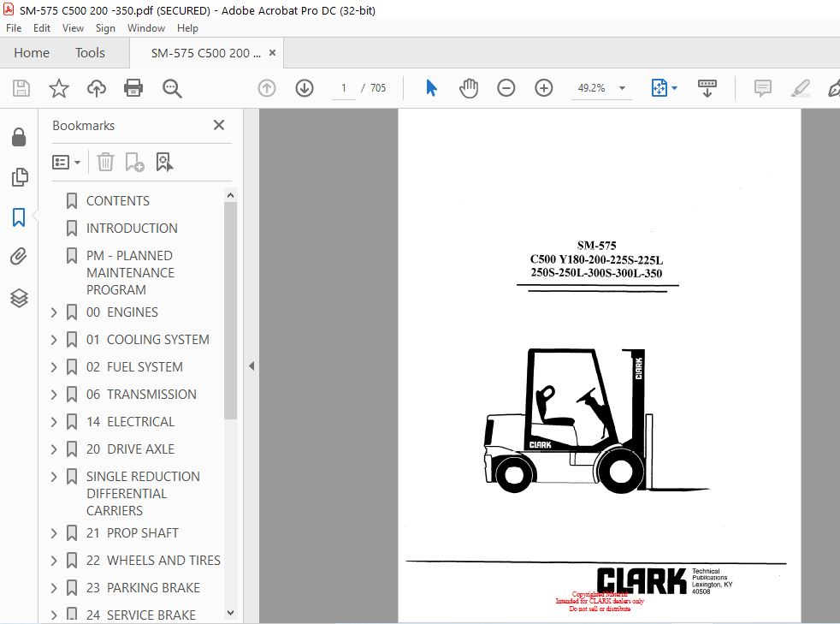Open the Edit menu
The image size is (840, 624).
click(42, 28)
